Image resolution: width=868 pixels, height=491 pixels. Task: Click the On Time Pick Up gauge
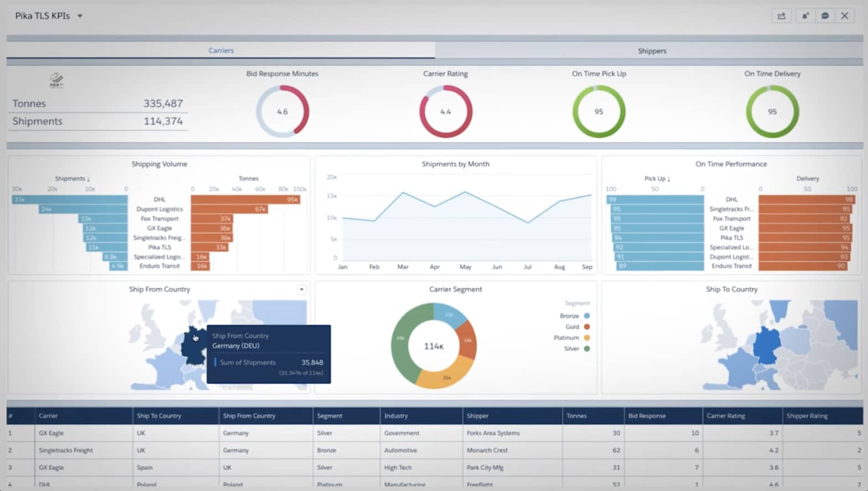coord(599,111)
